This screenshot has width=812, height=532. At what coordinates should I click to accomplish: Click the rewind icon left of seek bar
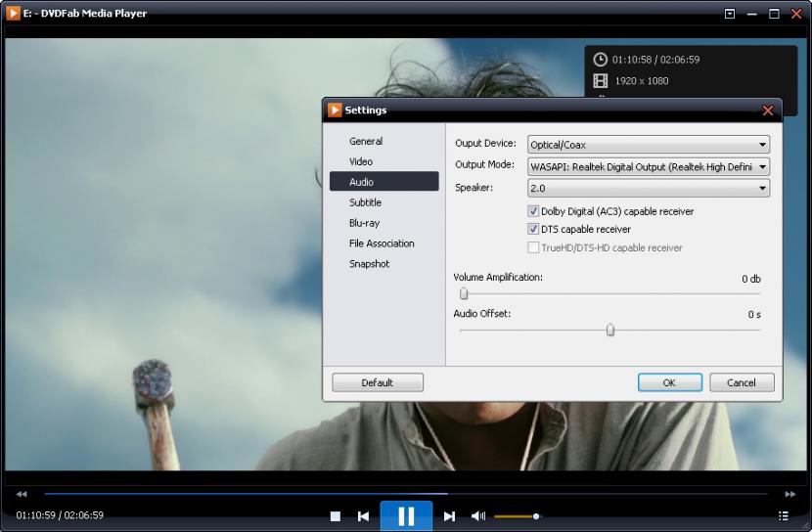coord(22,494)
